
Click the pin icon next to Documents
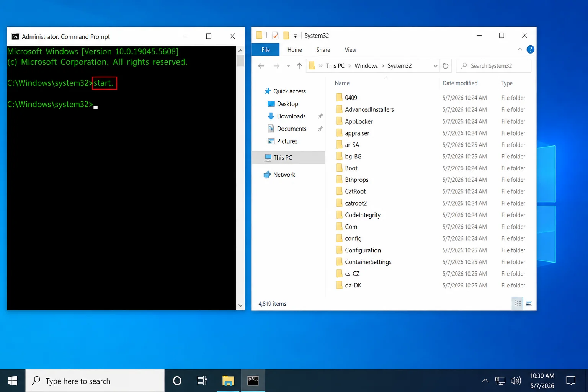320,129
